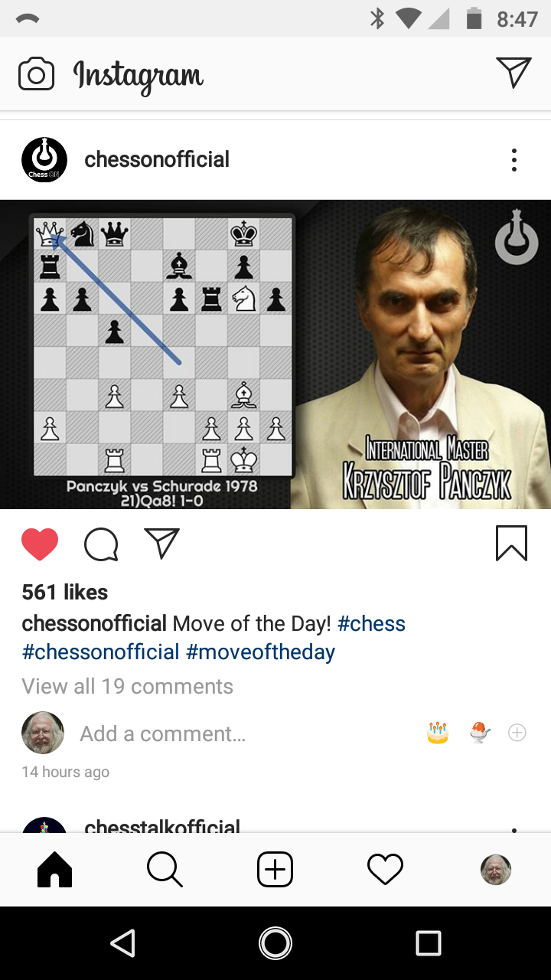This screenshot has height=980, width=551.
Task: Open #chess hashtag
Action: pos(371,623)
